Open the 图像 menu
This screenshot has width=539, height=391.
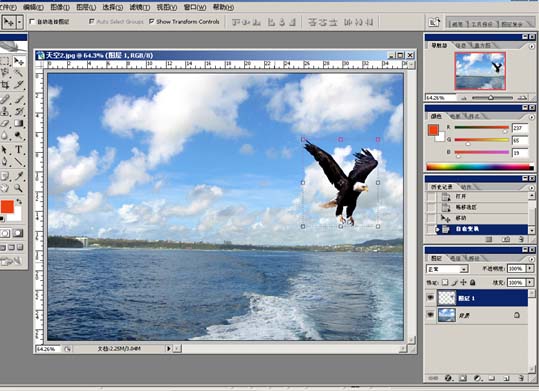[60, 7]
